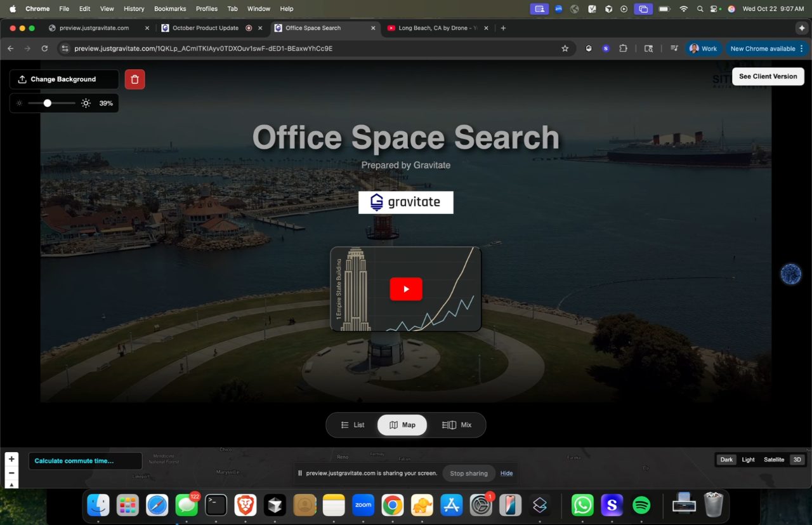Bookmark this page with the star icon
Viewport: 812px width, 525px height.
[x=565, y=48]
